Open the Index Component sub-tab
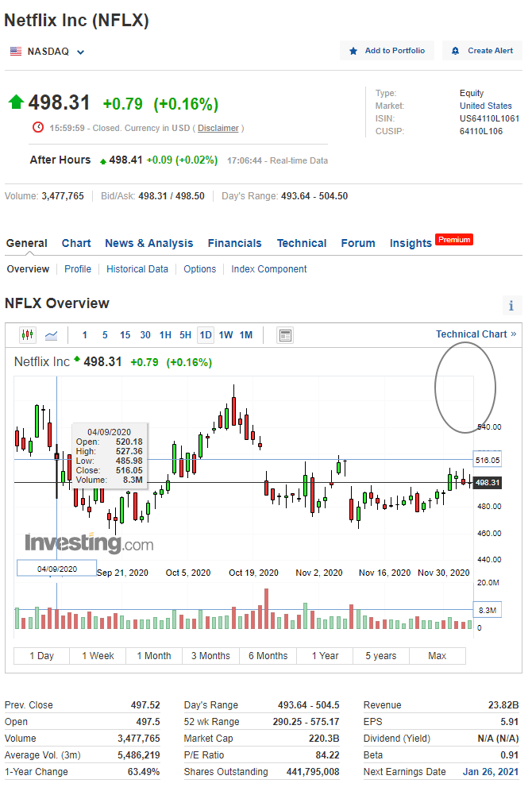 tap(268, 269)
